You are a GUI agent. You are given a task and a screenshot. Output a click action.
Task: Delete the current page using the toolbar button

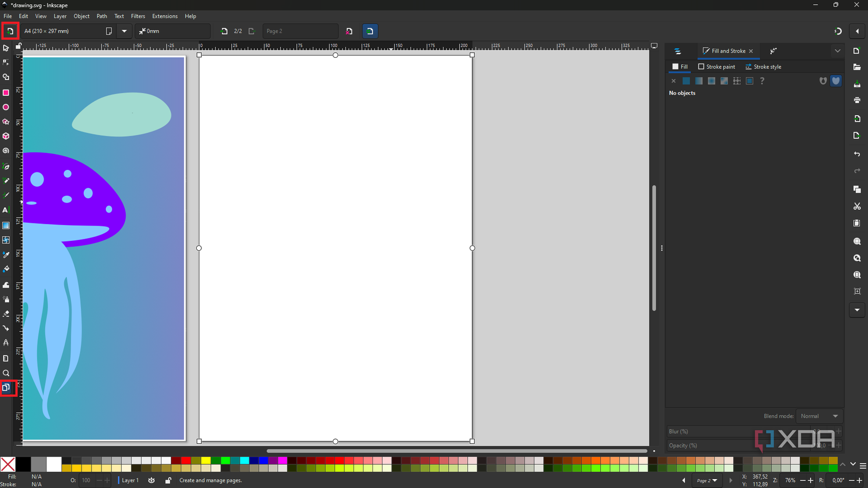click(x=349, y=31)
